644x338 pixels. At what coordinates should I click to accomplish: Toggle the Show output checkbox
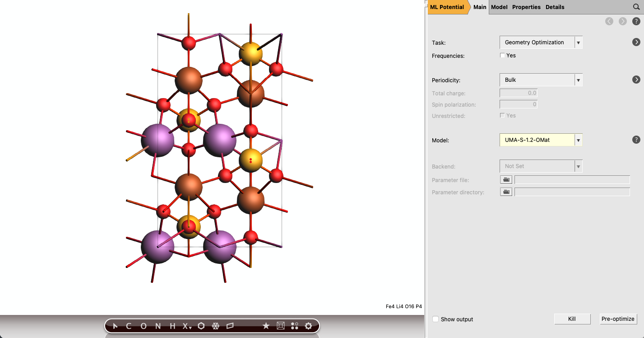[436, 319]
